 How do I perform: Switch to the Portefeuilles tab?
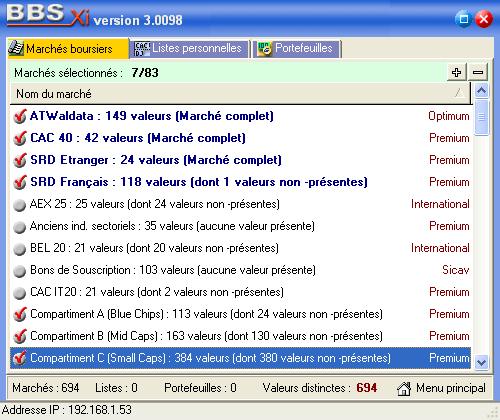(x=296, y=49)
